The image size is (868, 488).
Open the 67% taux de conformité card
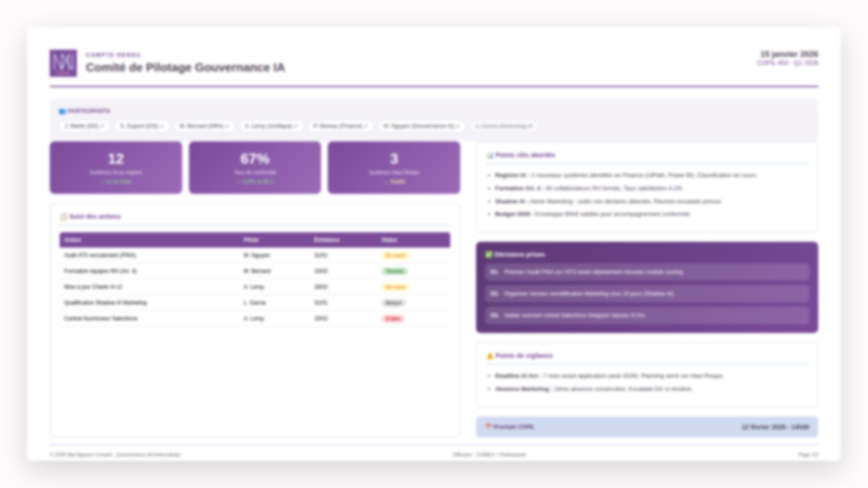coord(255,168)
